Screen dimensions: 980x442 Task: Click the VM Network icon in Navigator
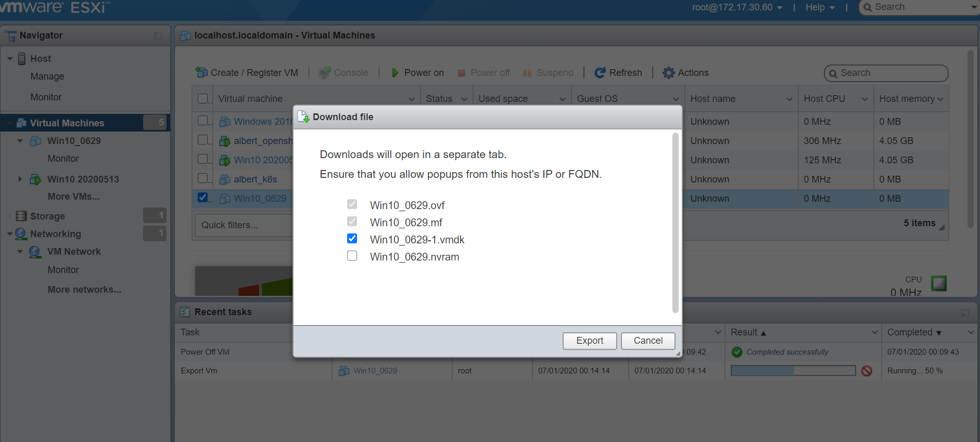click(35, 252)
